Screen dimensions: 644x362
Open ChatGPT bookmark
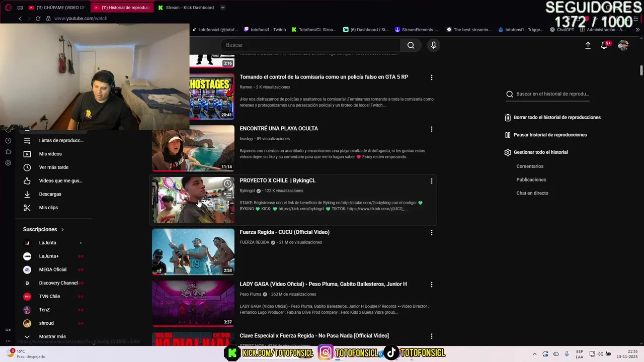[x=562, y=30]
